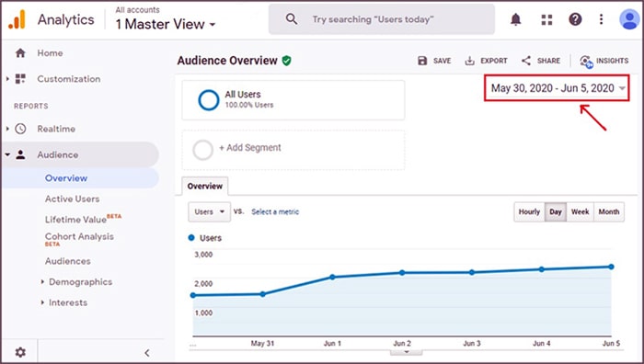Click the search box

(x=382, y=19)
